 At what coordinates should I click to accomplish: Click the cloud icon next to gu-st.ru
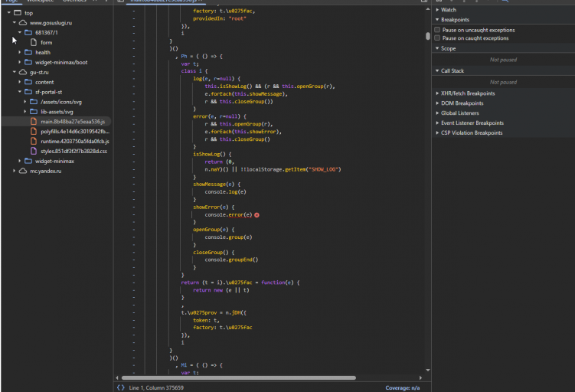click(23, 72)
